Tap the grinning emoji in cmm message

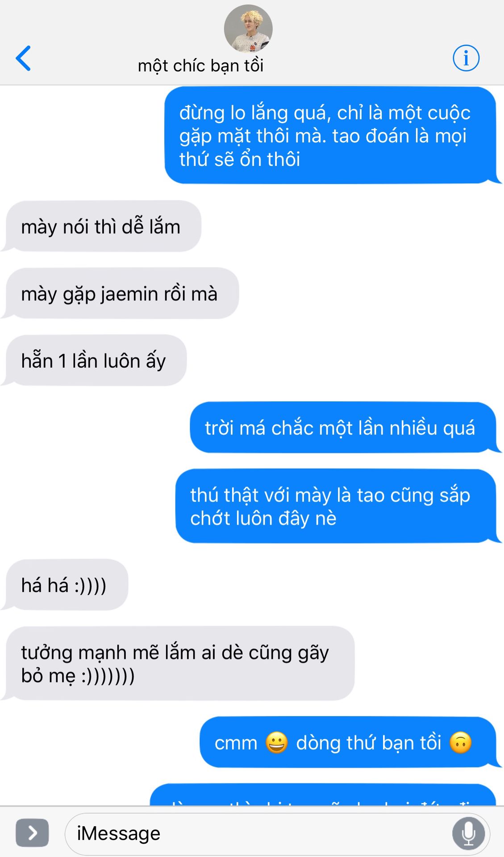click(277, 743)
